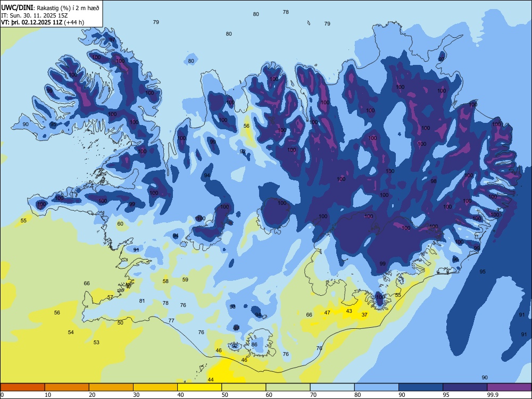This screenshot has width=532, height=399.
Task: Click the '10' label on the legend scale
Action: pyautogui.click(x=48, y=395)
